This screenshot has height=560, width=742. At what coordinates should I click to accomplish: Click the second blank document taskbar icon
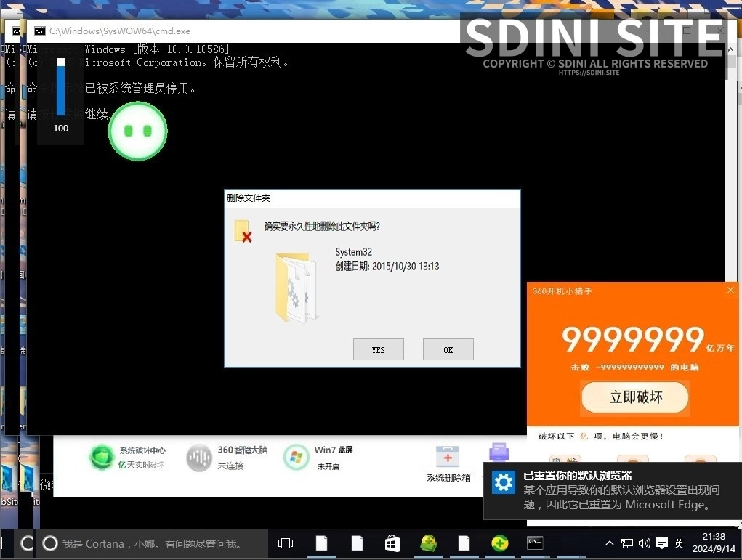click(358, 543)
